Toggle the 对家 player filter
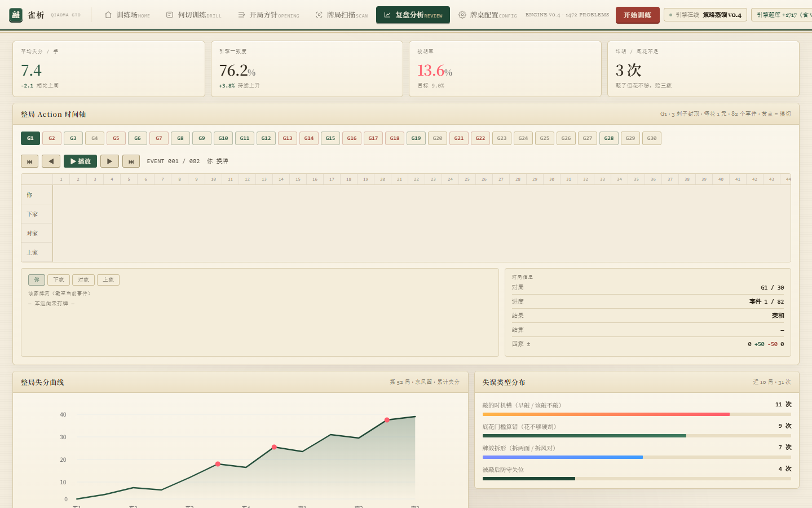The height and width of the screenshot is (508, 812). tap(83, 280)
